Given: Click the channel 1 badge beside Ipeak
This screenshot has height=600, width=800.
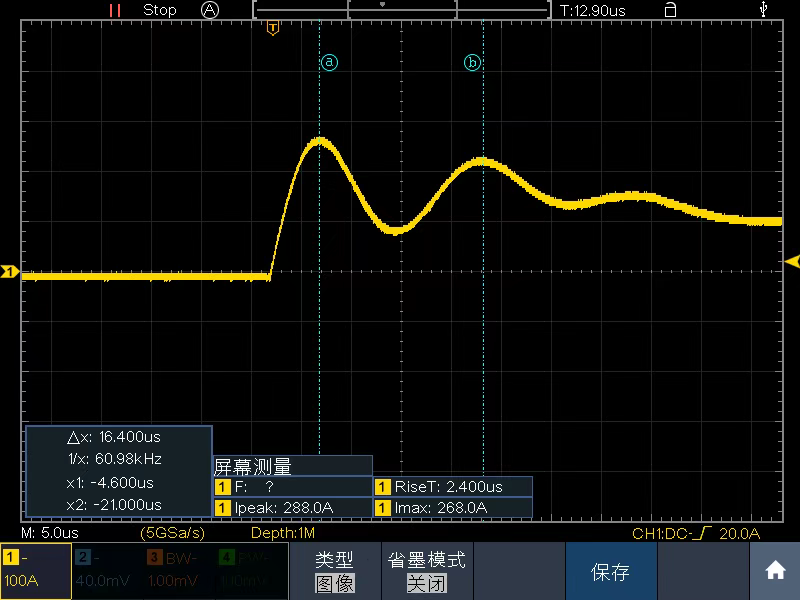Looking at the screenshot, I should click(222, 508).
